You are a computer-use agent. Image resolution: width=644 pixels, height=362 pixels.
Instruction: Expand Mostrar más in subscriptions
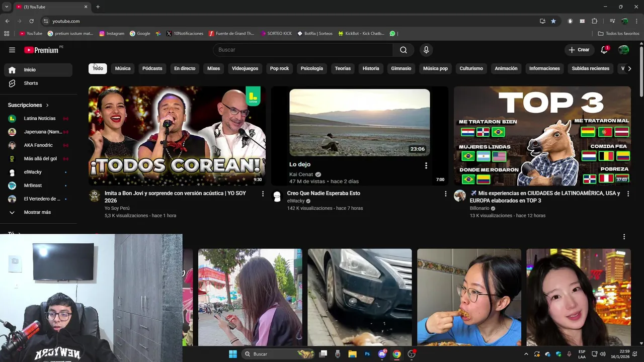click(38, 212)
